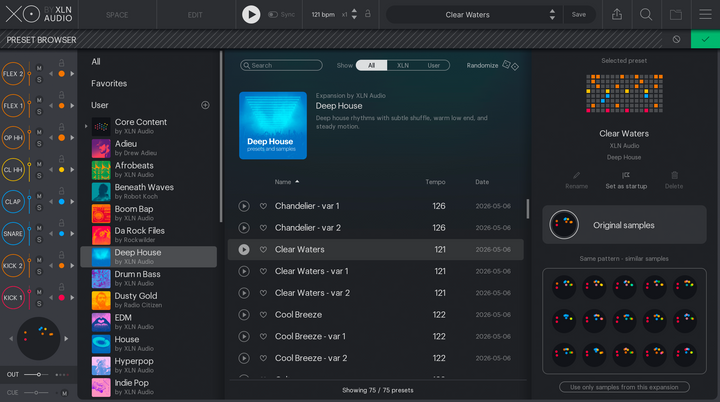Click Original samples button
720x402 pixels.
pyautogui.click(x=624, y=225)
